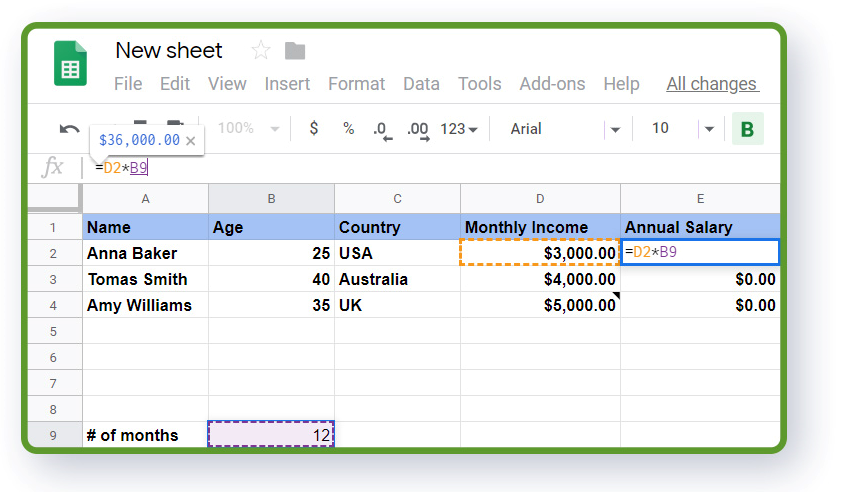This screenshot has width=851, height=492.
Task: Select column A header
Action: pyautogui.click(x=145, y=199)
